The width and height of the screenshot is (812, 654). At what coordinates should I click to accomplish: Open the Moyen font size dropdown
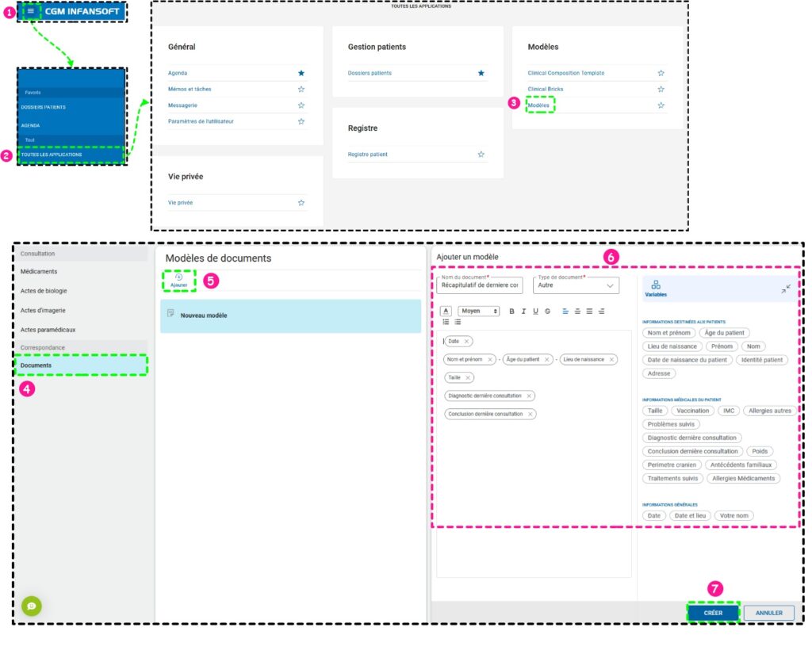coord(479,312)
